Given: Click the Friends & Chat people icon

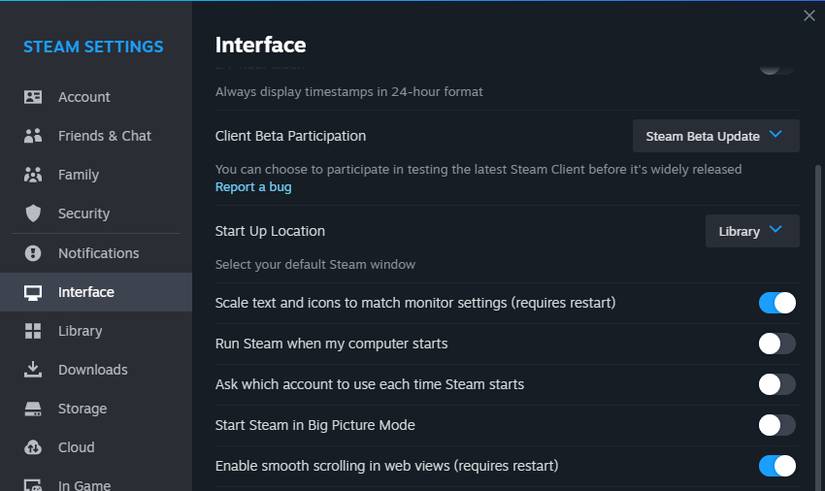Looking at the screenshot, I should point(33,136).
